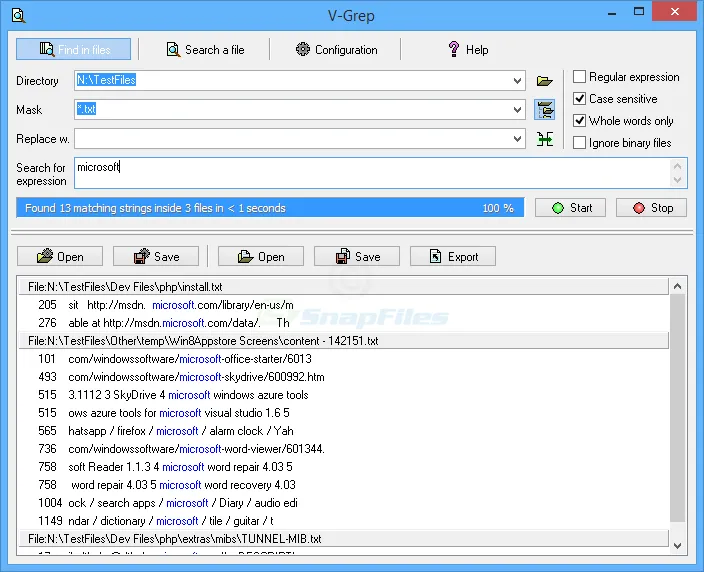Open the Configuration tab

(336, 49)
